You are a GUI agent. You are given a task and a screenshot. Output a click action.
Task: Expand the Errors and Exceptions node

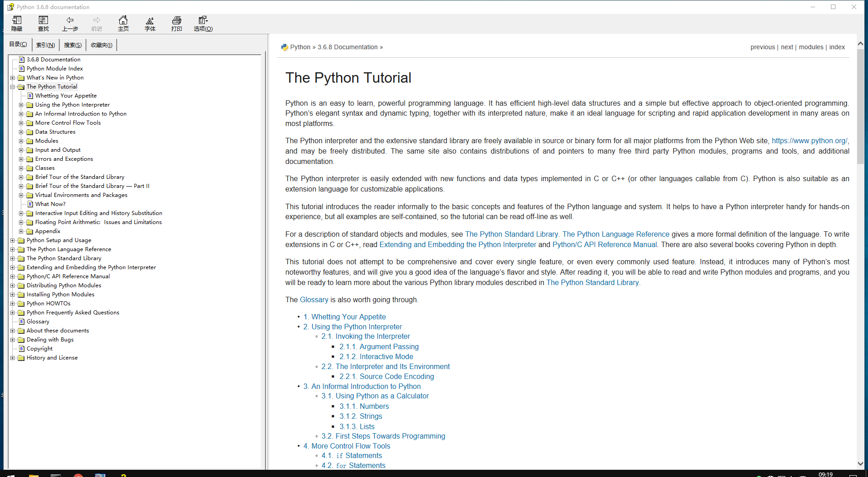(x=21, y=159)
